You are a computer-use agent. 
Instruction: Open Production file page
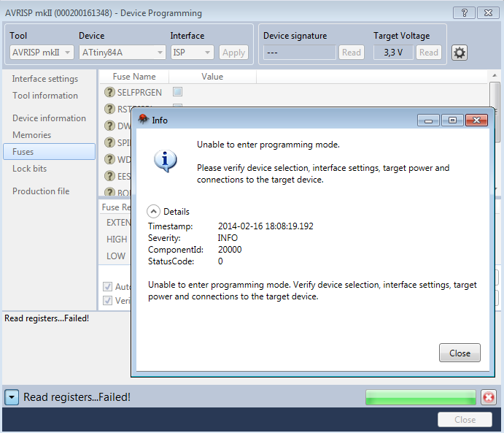coord(41,191)
